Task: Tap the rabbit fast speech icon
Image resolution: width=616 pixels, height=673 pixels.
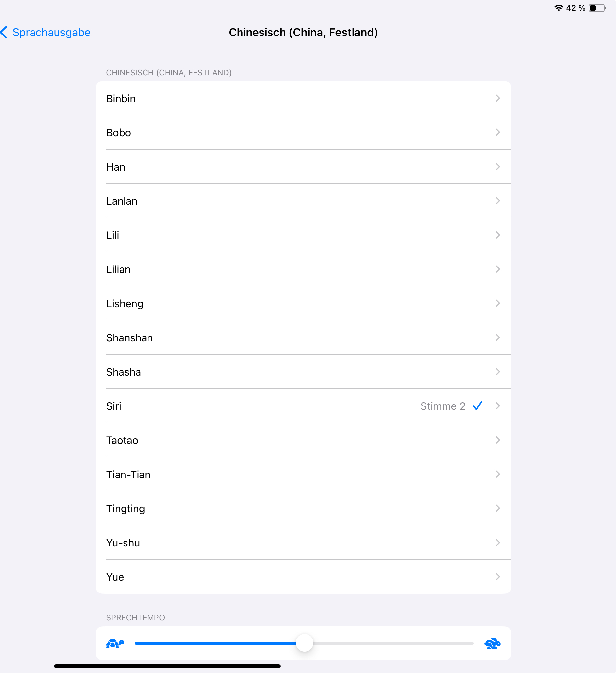Action: pos(492,643)
